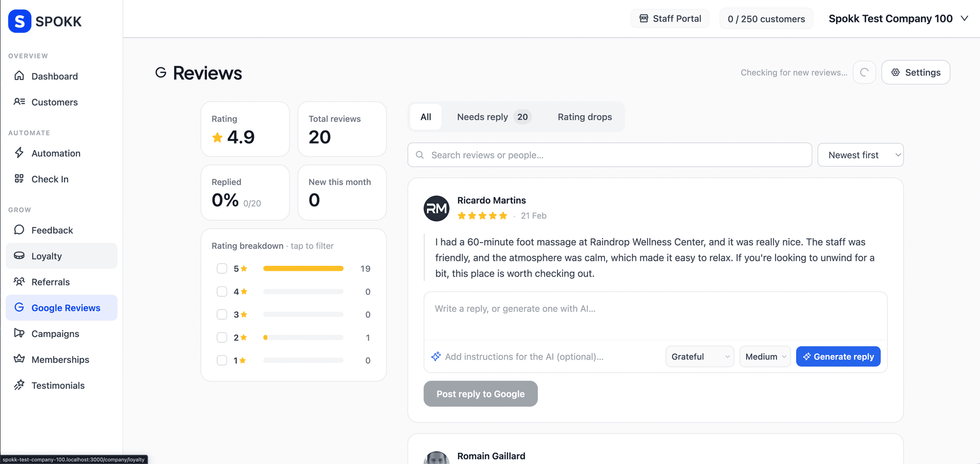The width and height of the screenshot is (980, 464).
Task: Open the Testimonials page
Action: (x=61, y=386)
